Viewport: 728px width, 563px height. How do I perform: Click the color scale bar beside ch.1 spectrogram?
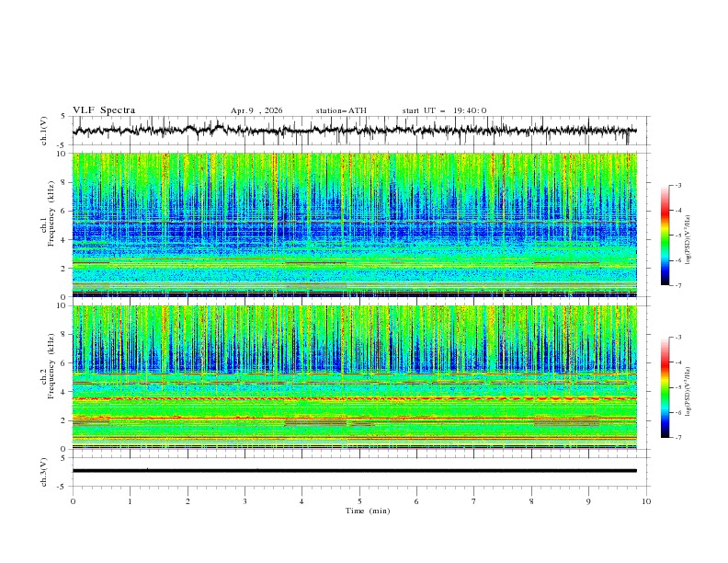coord(665,236)
